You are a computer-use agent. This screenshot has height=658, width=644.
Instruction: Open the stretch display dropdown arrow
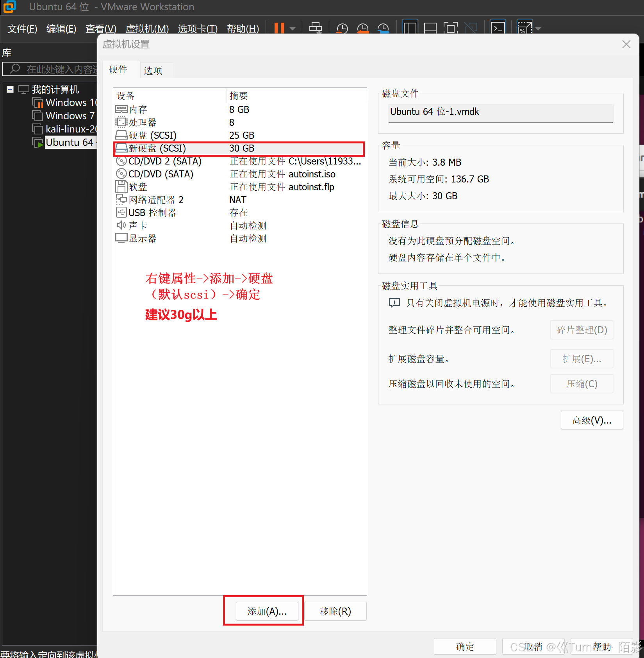(538, 29)
